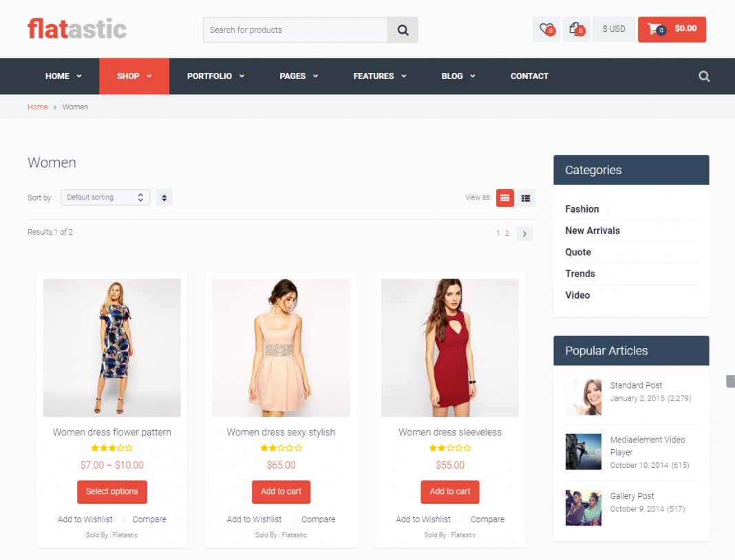735x560 pixels.
Task: Open the CONTACT menu item
Action: 529,76
